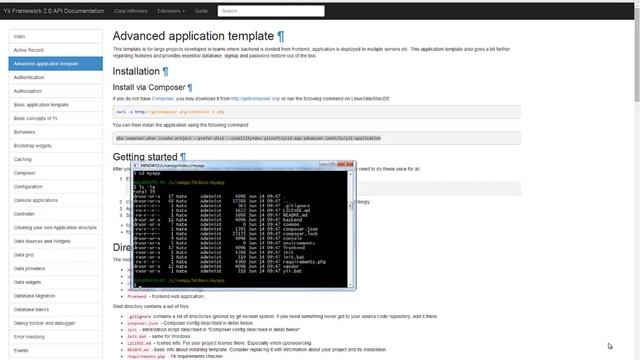Click the terminal window vertical scrollbar

click(x=350, y=229)
